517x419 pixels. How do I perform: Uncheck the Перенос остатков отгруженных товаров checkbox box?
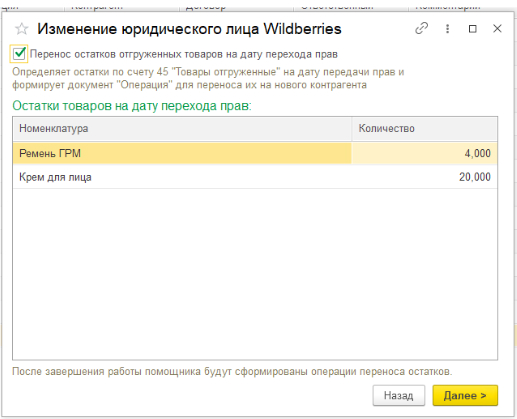pos(19,54)
